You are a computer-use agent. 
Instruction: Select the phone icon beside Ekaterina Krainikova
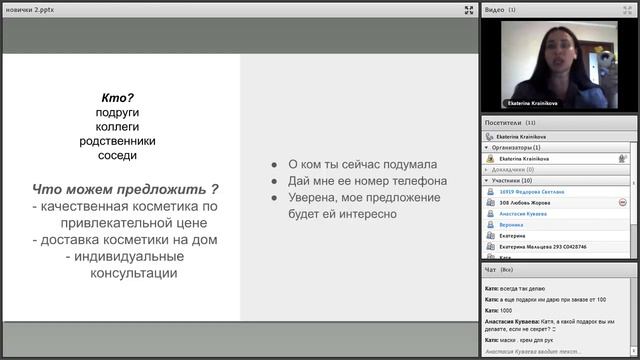489,137
